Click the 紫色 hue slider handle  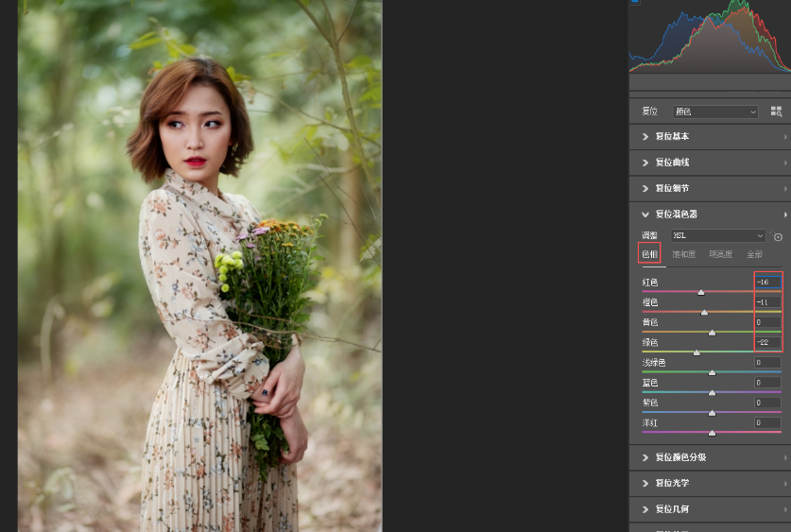tap(712, 413)
